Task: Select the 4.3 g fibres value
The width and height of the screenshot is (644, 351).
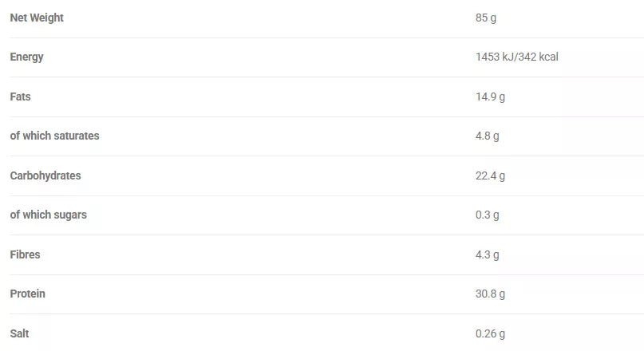Action: coord(487,254)
